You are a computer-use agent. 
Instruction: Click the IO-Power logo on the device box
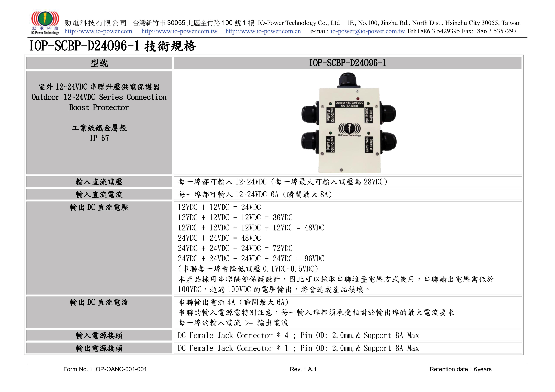[x=349, y=129]
